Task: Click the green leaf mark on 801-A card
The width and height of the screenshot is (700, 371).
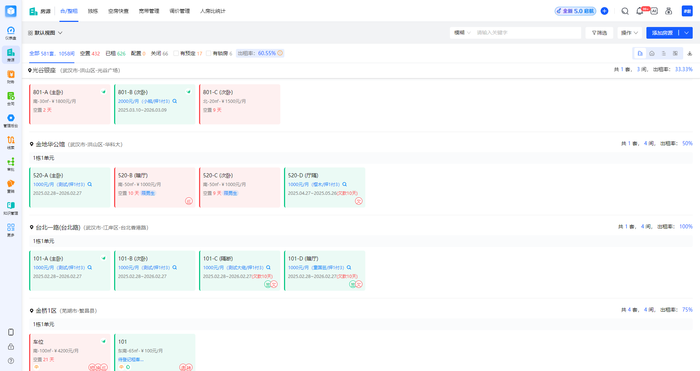Action: pyautogui.click(x=104, y=92)
